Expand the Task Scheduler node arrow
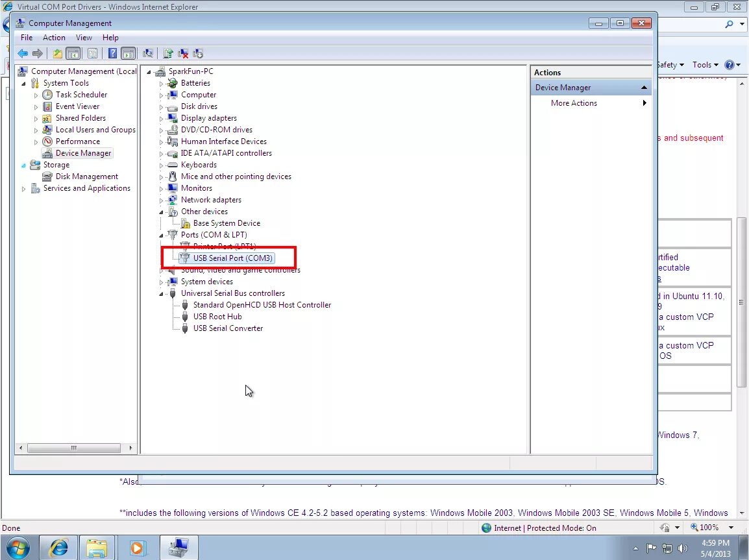Viewport: 749px width, 560px height. coord(36,95)
